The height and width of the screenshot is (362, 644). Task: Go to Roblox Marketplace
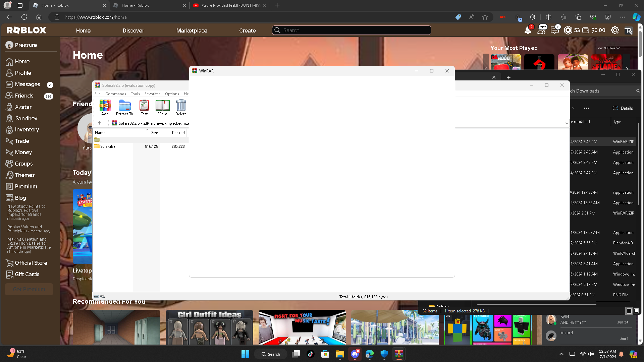192,31
